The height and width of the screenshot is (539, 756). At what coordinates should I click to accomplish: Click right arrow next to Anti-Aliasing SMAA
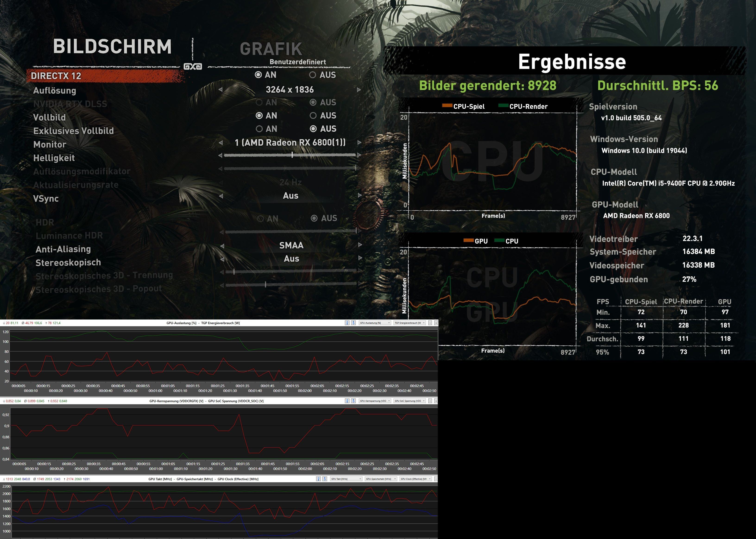pyautogui.click(x=360, y=245)
